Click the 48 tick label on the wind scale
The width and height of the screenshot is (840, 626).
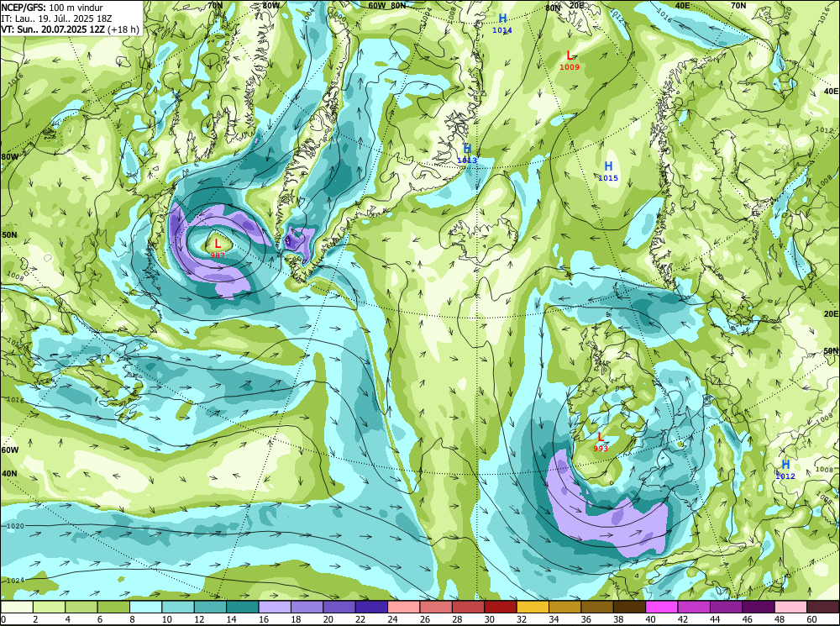click(x=779, y=619)
